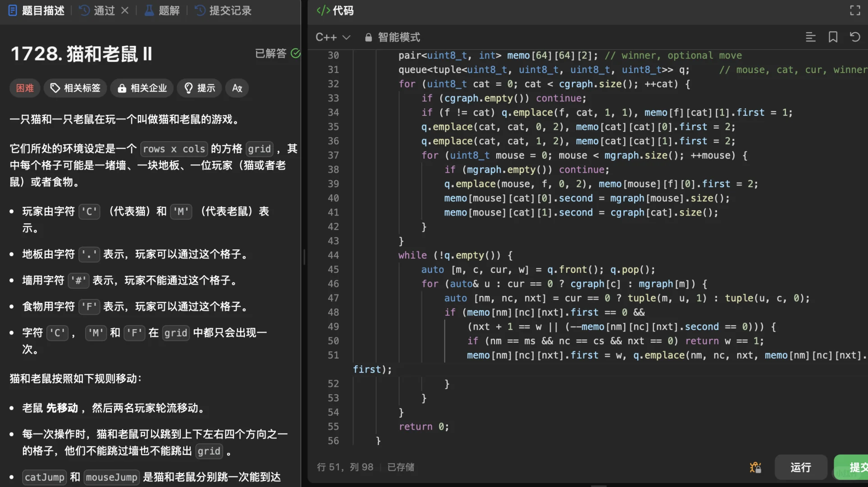Expand the 相关标签 tags section
This screenshot has width=868, height=487.
[x=75, y=88]
